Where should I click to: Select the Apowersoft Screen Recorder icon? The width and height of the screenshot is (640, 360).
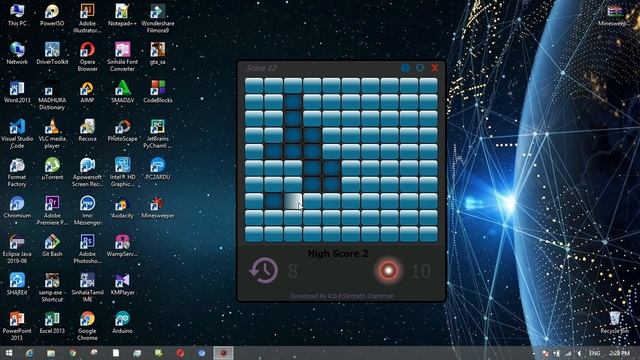pos(87,172)
